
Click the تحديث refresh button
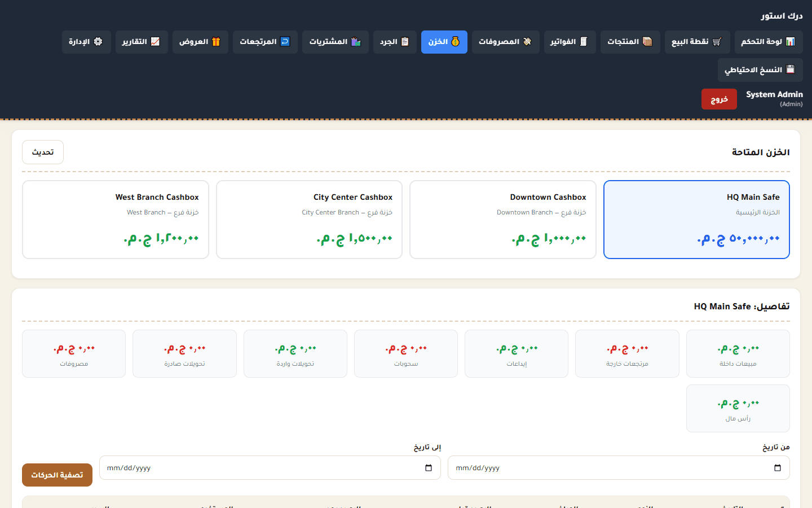tap(43, 152)
